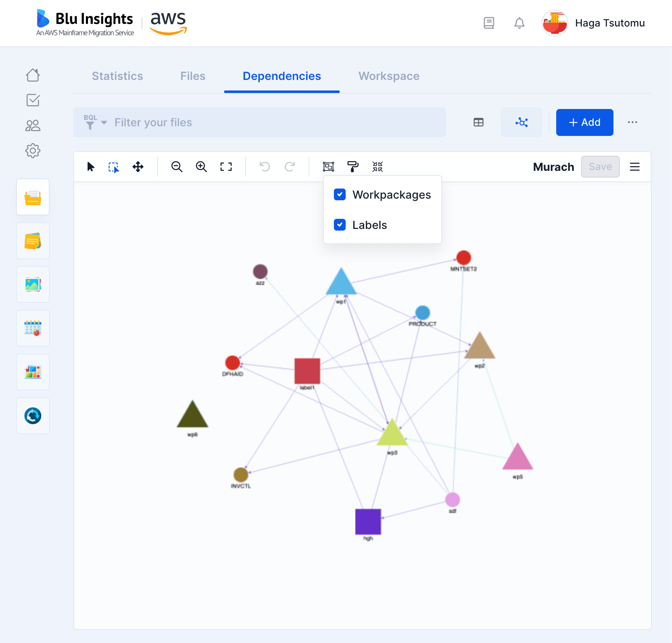Uncheck the Labels checkbox

point(340,225)
